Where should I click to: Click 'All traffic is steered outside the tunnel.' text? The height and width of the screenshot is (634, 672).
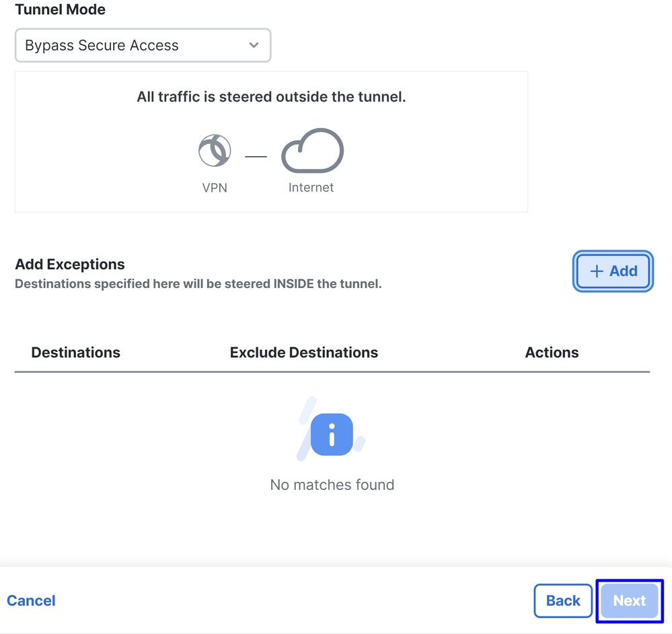(x=271, y=97)
